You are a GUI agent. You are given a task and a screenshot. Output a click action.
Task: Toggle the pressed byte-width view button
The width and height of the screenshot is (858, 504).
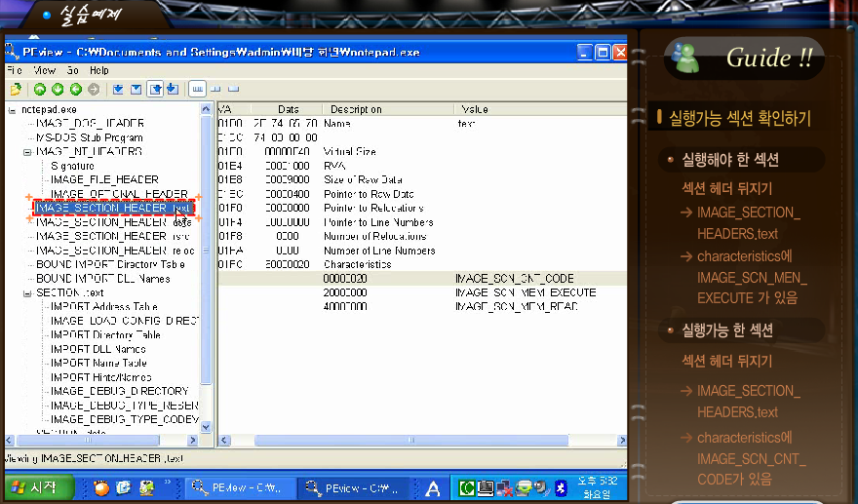(x=197, y=89)
